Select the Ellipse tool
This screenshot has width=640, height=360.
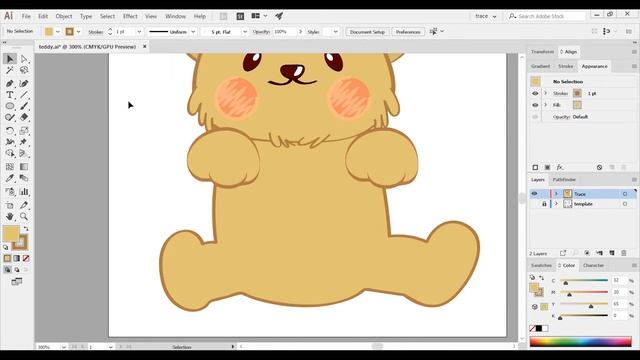coord(10,106)
